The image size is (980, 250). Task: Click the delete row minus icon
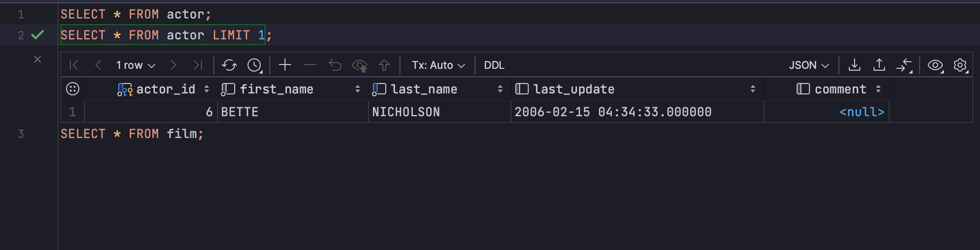coord(310,65)
